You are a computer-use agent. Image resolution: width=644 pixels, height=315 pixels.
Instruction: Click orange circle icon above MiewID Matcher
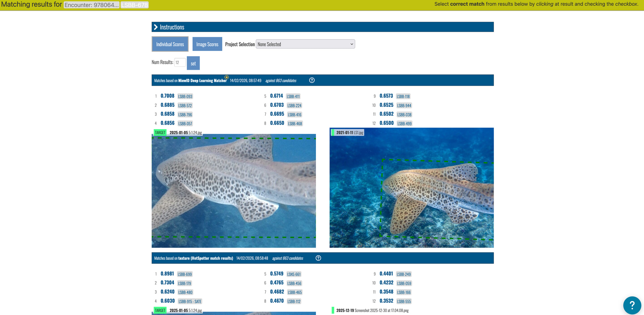(227, 77)
